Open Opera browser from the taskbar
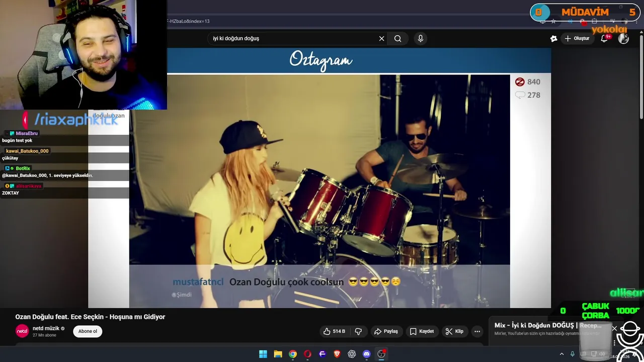The height and width of the screenshot is (362, 644). (x=307, y=354)
